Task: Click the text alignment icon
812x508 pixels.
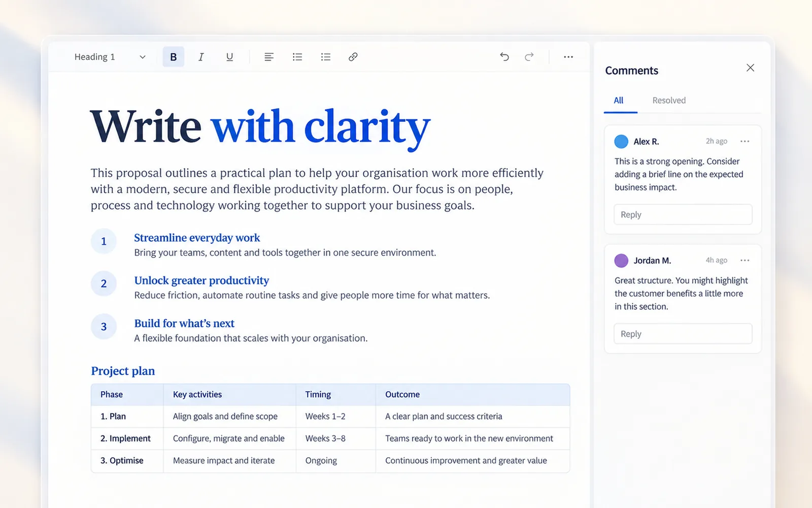Action: 269,57
